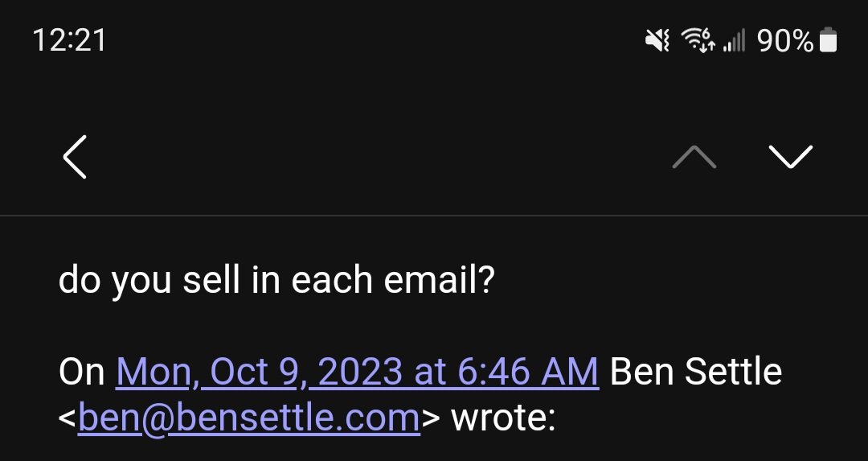Tap the "do you sell" message line
868x461 pixels.
[275, 281]
